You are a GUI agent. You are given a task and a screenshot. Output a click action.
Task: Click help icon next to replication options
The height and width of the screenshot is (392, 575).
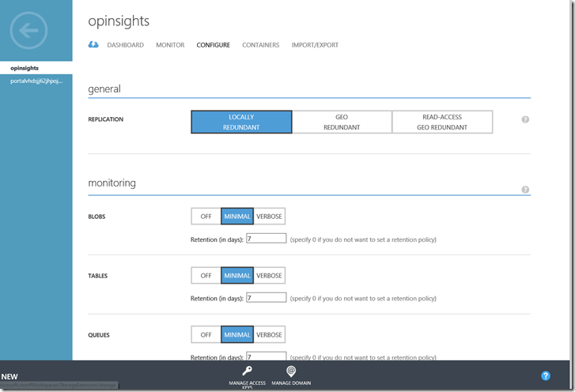coord(525,119)
